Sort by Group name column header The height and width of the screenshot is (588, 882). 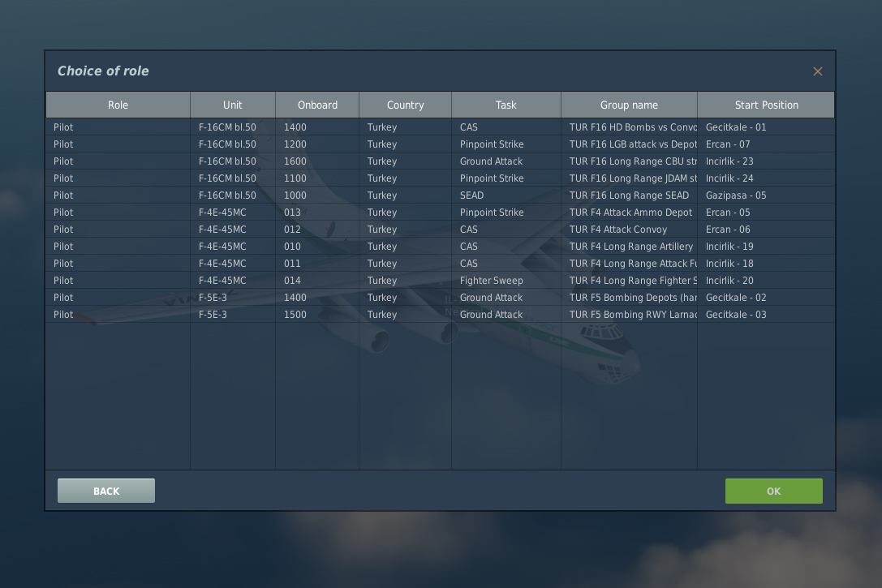point(629,105)
